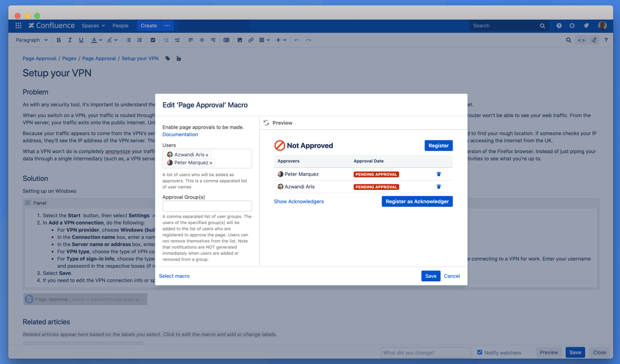Click the indent icon

pyautogui.click(x=177, y=40)
